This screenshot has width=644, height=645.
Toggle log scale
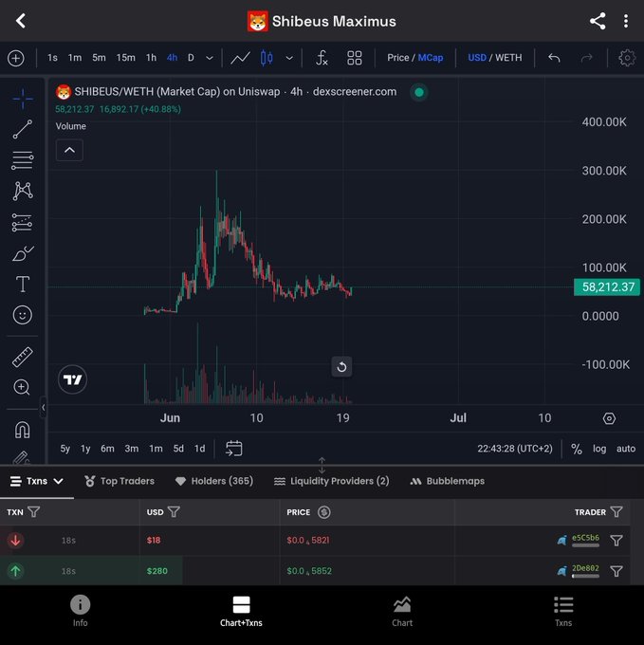(599, 449)
